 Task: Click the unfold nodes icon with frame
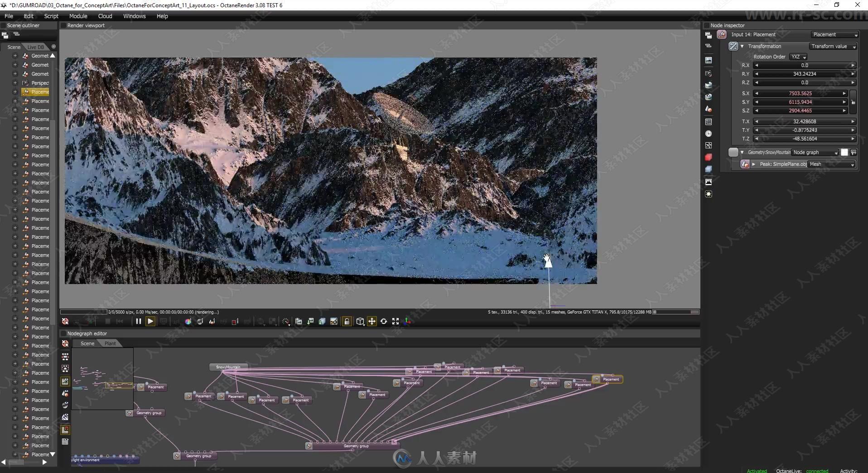tap(65, 369)
